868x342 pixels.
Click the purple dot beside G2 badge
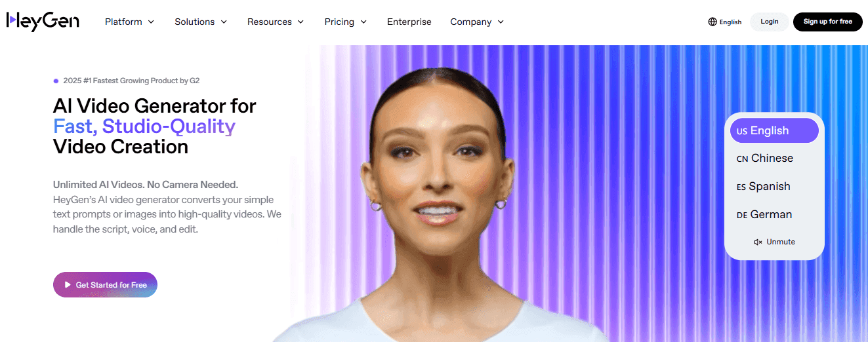[56, 81]
